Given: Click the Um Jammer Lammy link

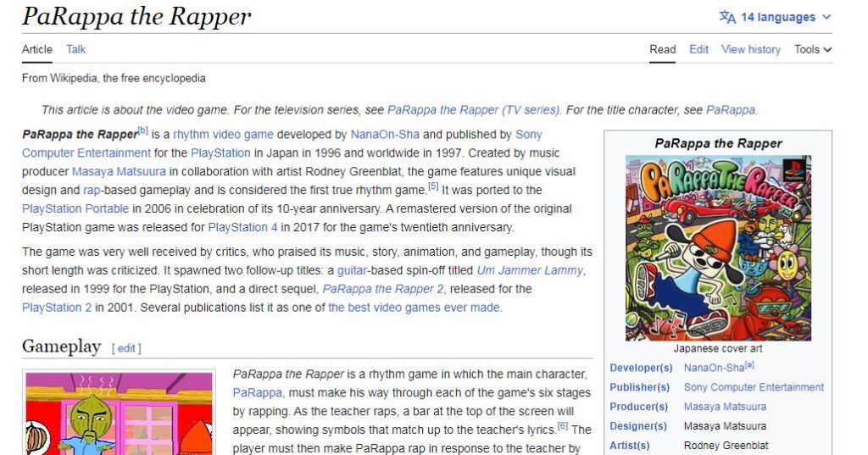Looking at the screenshot, I should tap(529, 270).
